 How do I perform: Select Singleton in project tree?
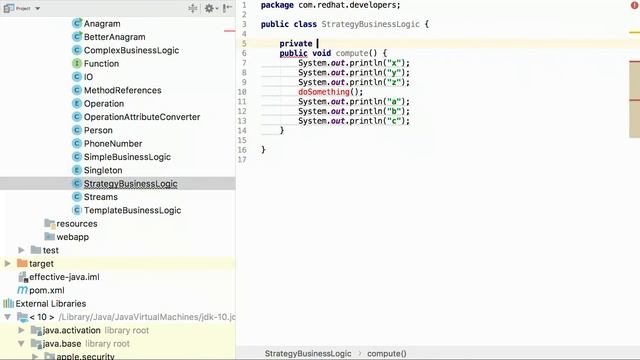pos(103,170)
